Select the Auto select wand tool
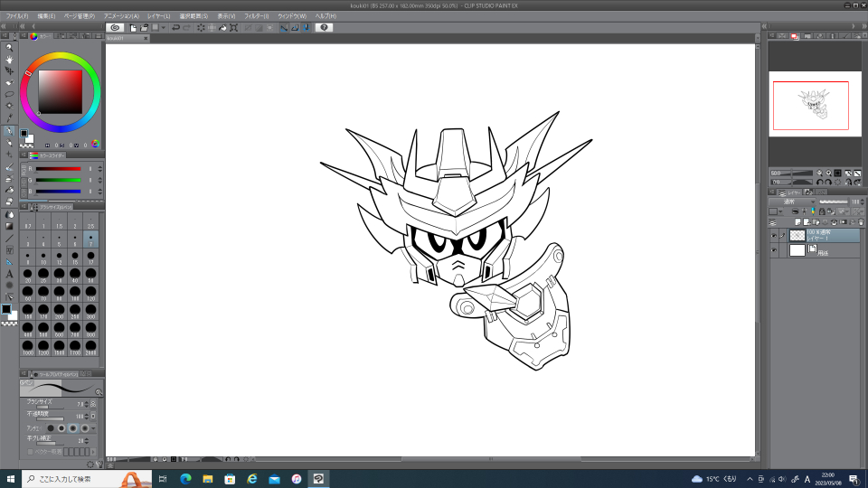The image size is (868, 488). click(x=9, y=106)
